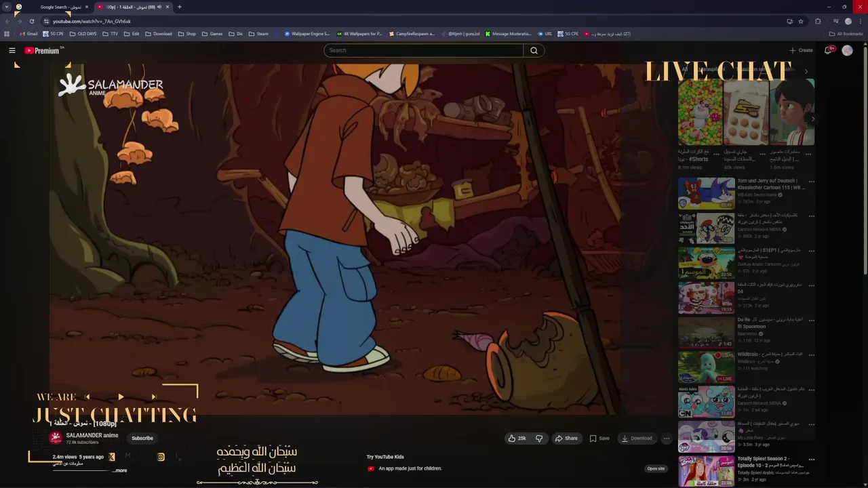Image resolution: width=868 pixels, height=488 pixels.
Task: View site information icon in address bar
Action: (46, 21)
